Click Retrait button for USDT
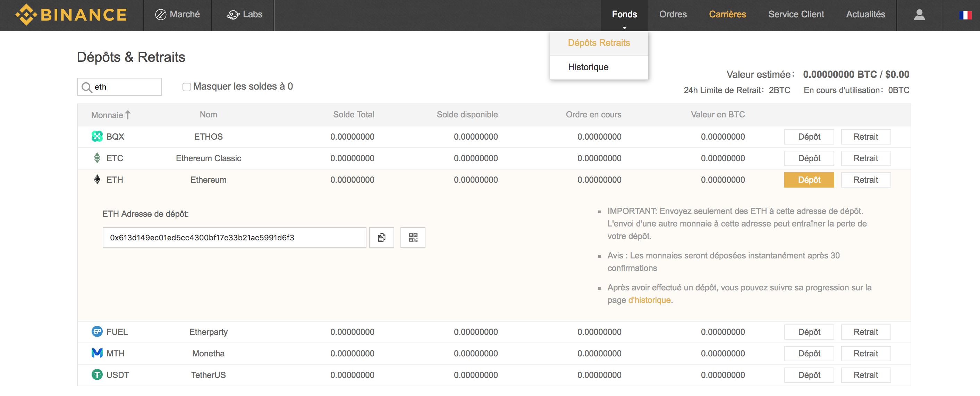This screenshot has height=396, width=980. pos(865,375)
